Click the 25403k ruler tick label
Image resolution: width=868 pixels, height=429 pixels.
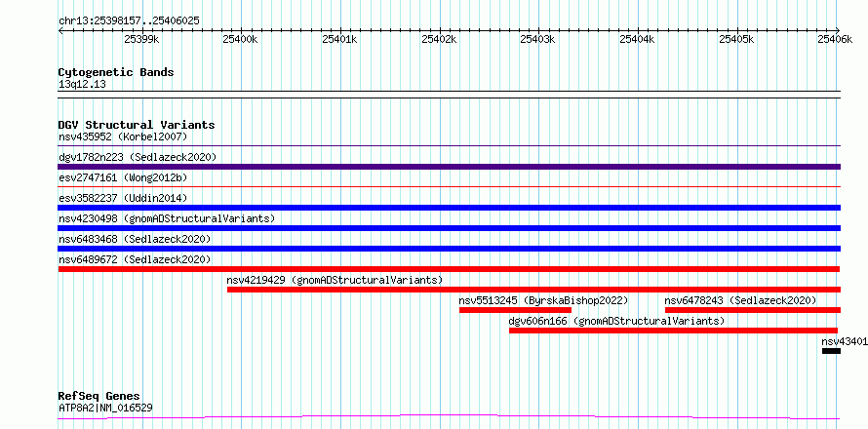pyautogui.click(x=538, y=39)
